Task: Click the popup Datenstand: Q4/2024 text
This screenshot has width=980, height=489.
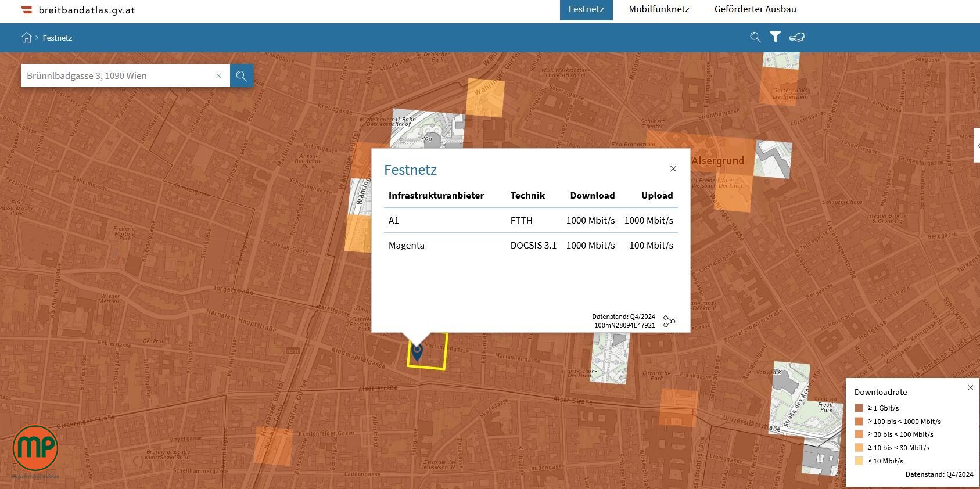Action: [x=623, y=317]
